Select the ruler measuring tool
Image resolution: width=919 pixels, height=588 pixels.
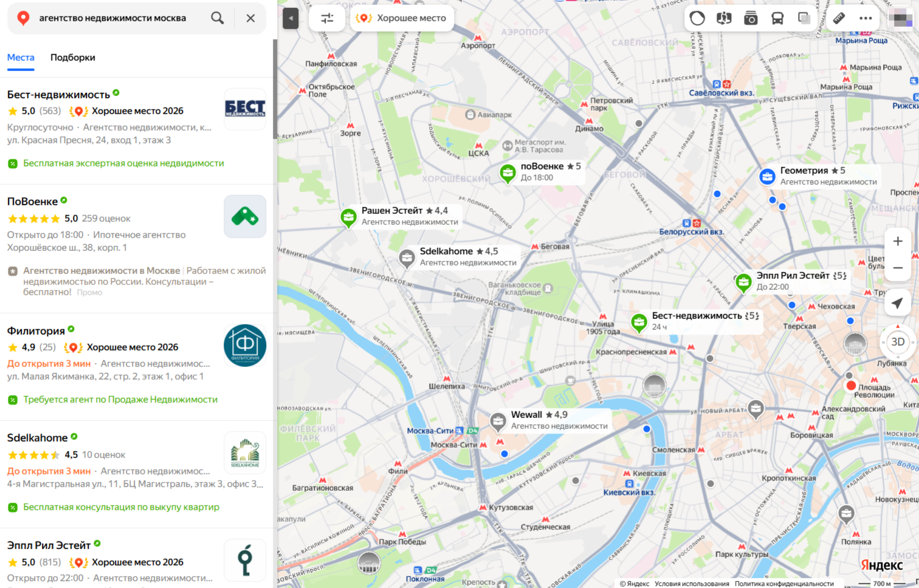pos(839,18)
